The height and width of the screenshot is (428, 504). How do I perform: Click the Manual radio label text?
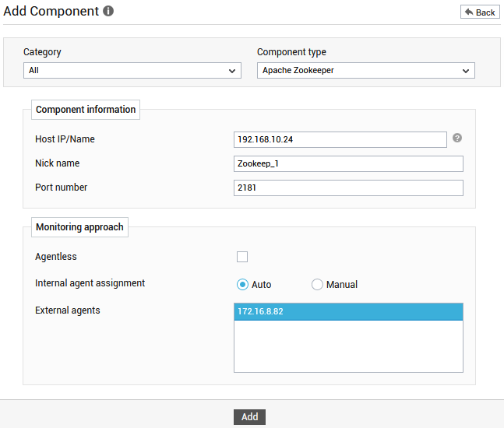342,285
